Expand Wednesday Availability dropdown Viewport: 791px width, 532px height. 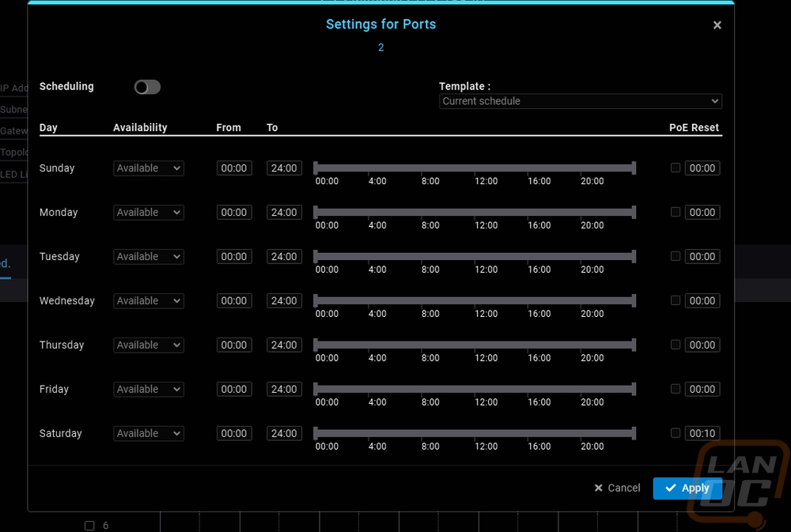pos(149,301)
